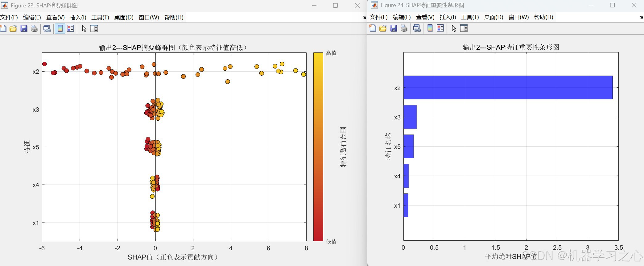Open File icon in Figure 24 toolbar
This screenshot has width=644, height=266.
click(383, 28)
